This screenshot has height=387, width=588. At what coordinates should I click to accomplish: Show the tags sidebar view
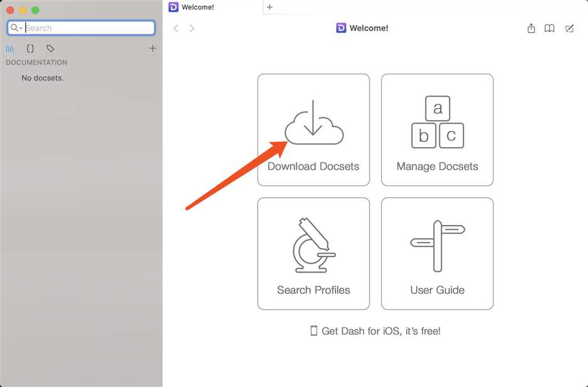pyautogui.click(x=50, y=48)
